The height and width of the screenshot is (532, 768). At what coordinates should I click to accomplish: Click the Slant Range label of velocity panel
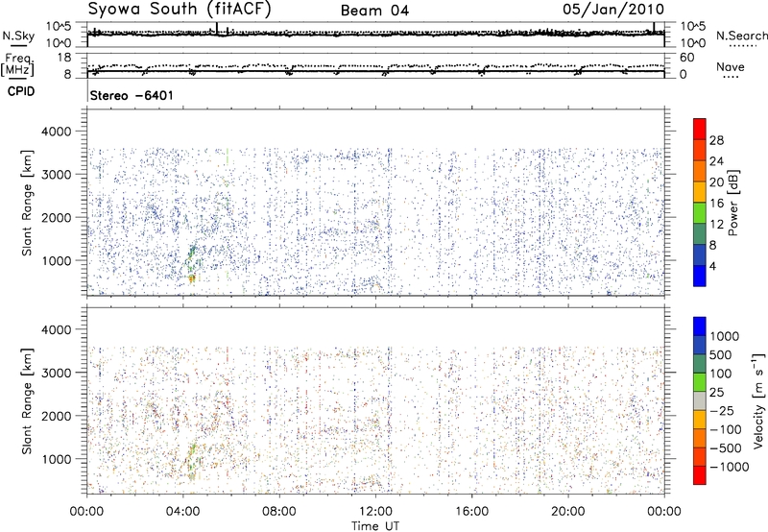27,400
